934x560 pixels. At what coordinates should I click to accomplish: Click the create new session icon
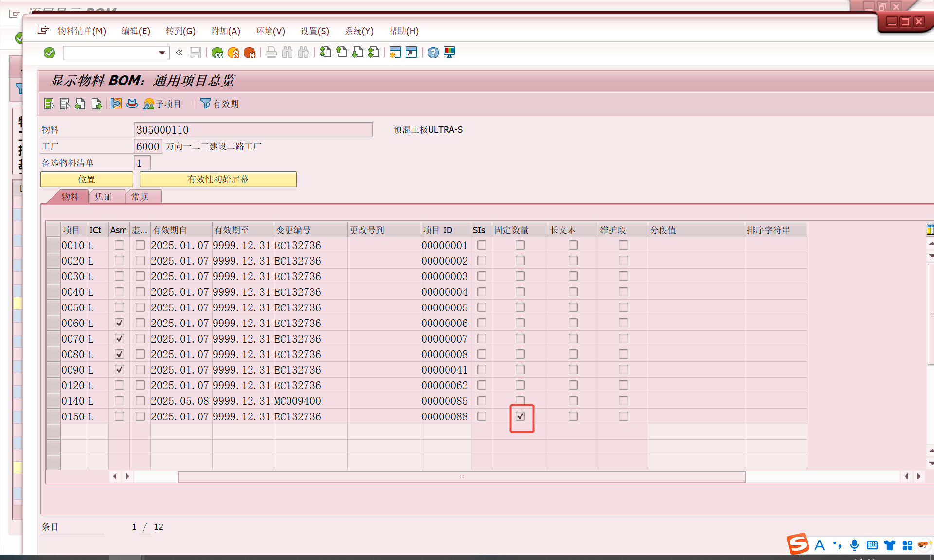[x=395, y=53]
